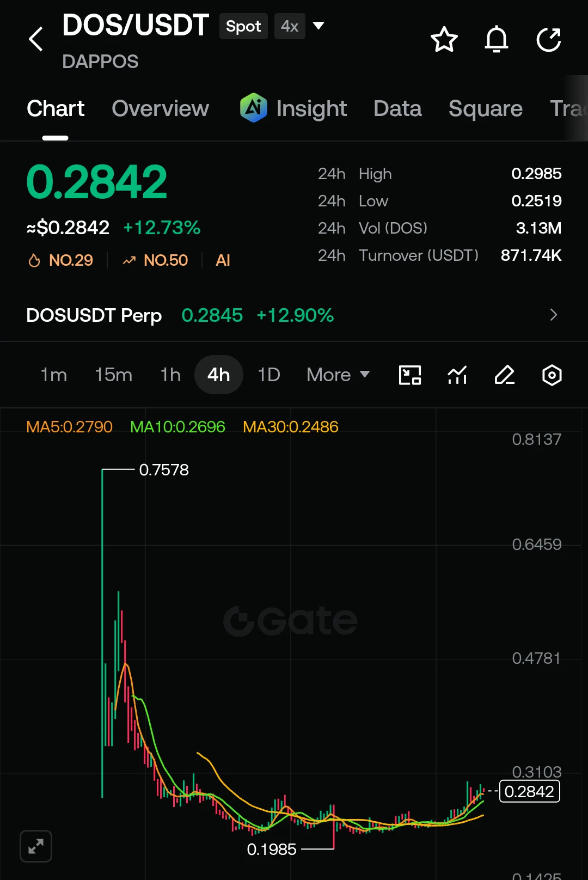Open DOSUSDT Perp contract row

(294, 315)
